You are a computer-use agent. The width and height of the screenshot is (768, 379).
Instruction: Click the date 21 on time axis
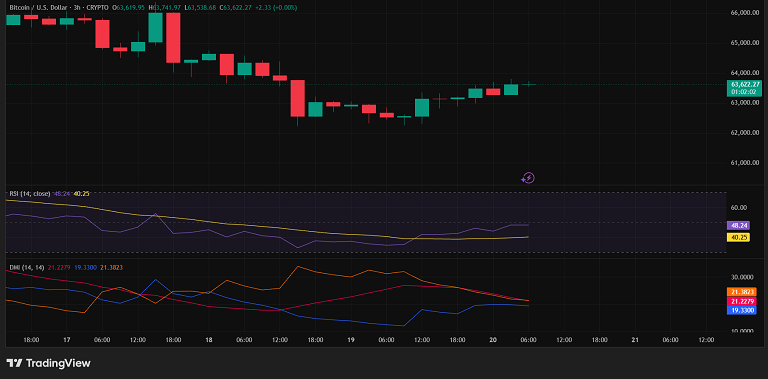[x=635, y=340]
